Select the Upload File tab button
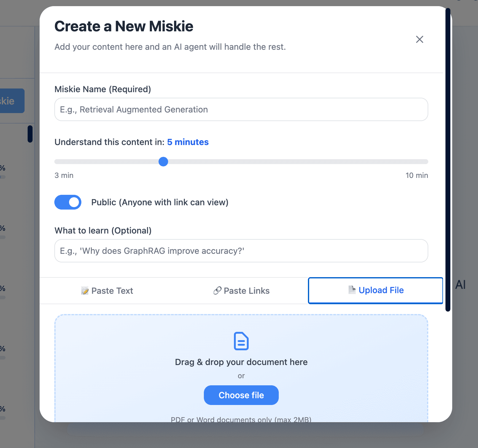This screenshot has height=448, width=478. tap(375, 290)
